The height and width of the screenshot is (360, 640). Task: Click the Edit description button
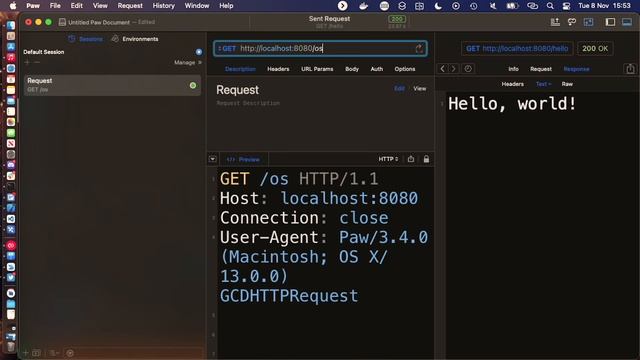399,89
